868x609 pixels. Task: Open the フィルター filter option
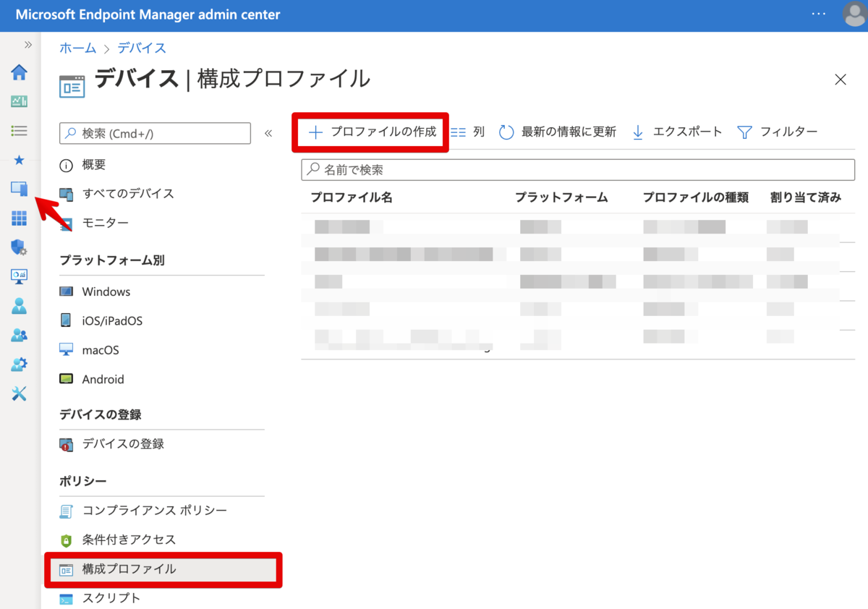[x=777, y=132]
